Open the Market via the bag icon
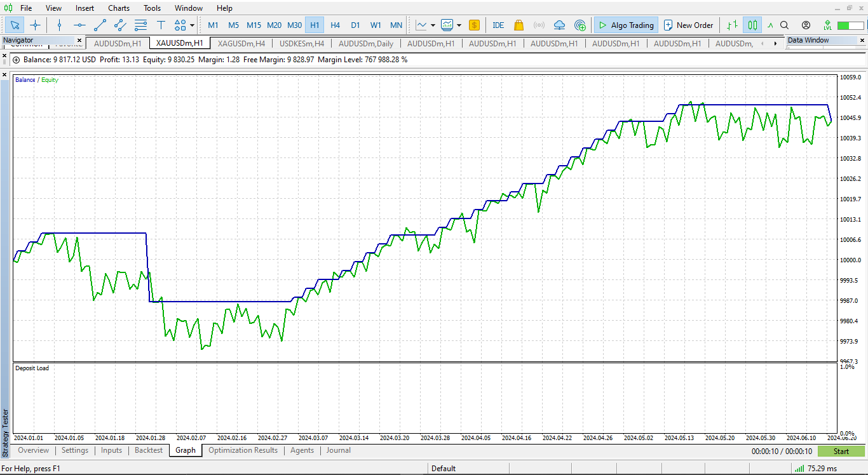Screen dimensions: 868x475 (519, 25)
